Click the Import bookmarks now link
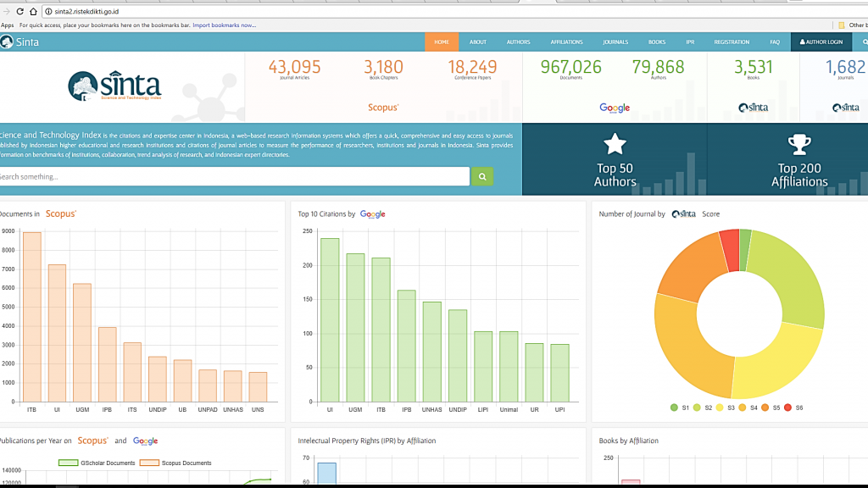 [224, 25]
